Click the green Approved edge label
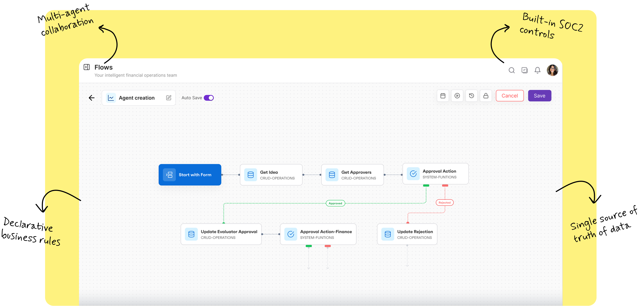Image resolution: width=644 pixels, height=306 pixels. [x=335, y=203]
